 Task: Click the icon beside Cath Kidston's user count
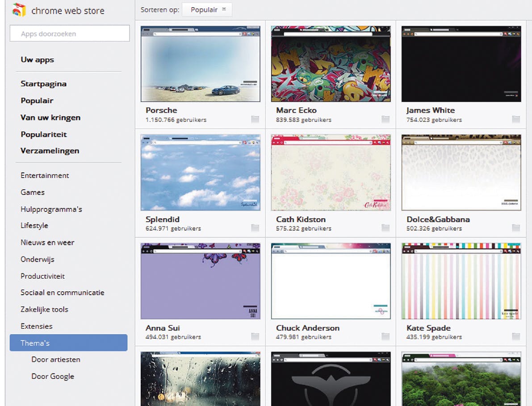[385, 228]
